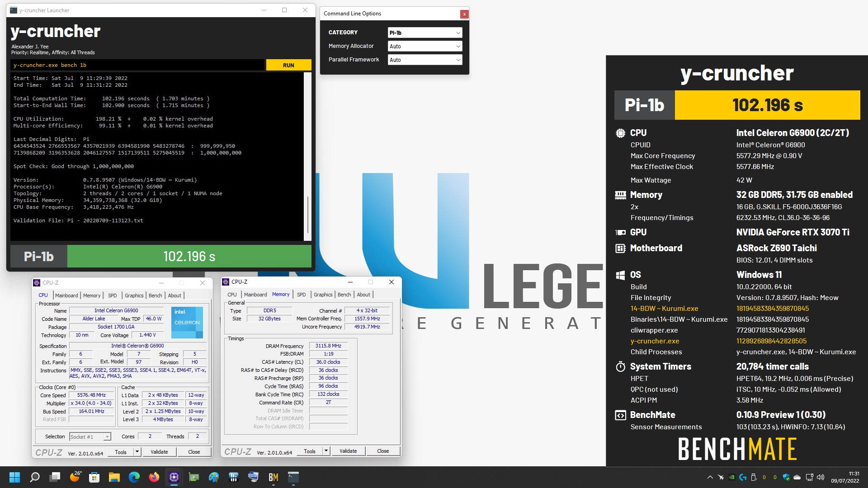Image resolution: width=868 pixels, height=488 pixels.
Task: Click the yellow 102.196 s BenchMate score
Action: pyautogui.click(x=767, y=105)
